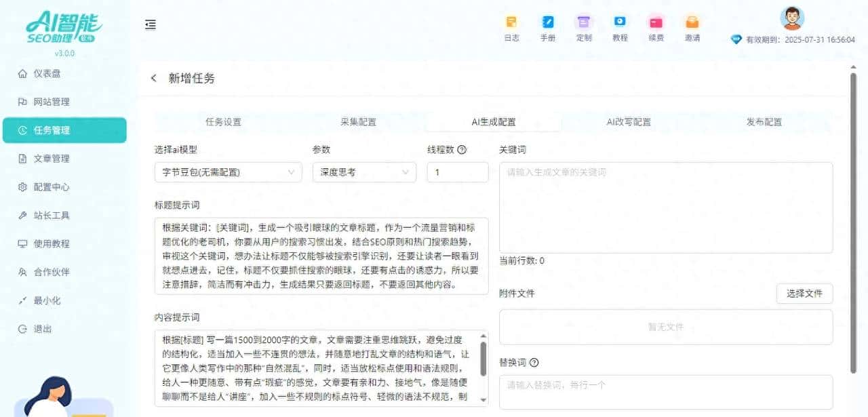This screenshot has height=417, width=868.
Task: Open the 日志 (logs) icon
Action: click(511, 22)
